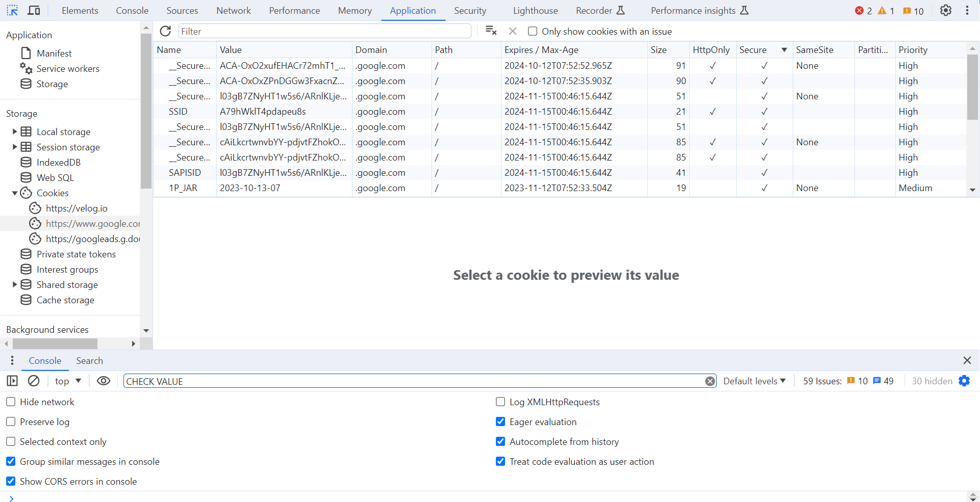This screenshot has width=980, height=502.
Task: Switch to the Sources tab
Action: 182,10
